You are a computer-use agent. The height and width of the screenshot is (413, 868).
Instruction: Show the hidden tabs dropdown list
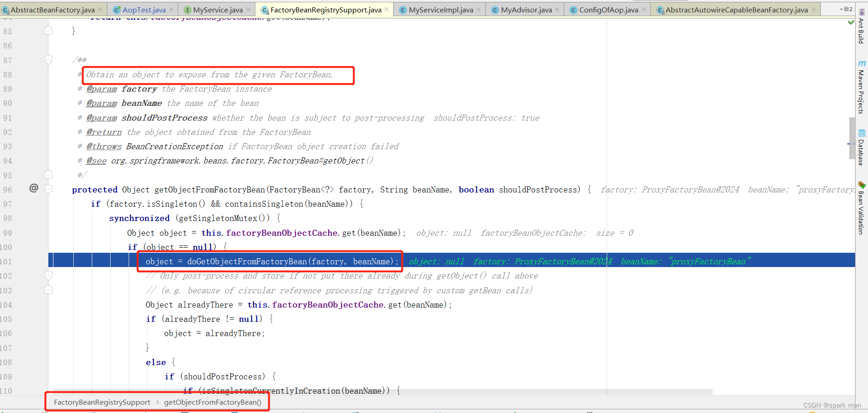tap(846, 9)
